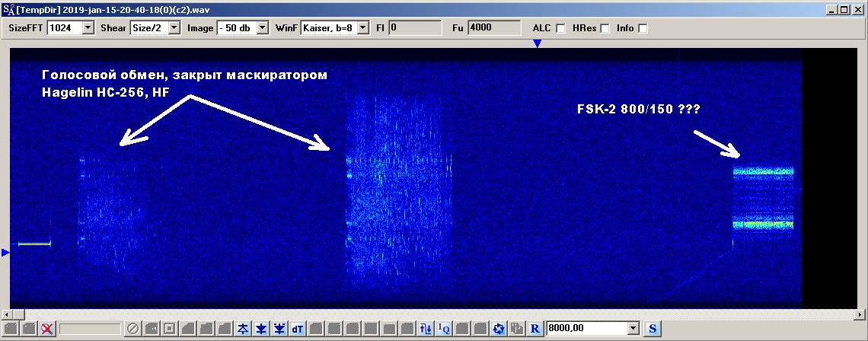The width and height of the screenshot is (868, 341).
Task: Click the circular arrows refresh icon
Action: coord(499,329)
